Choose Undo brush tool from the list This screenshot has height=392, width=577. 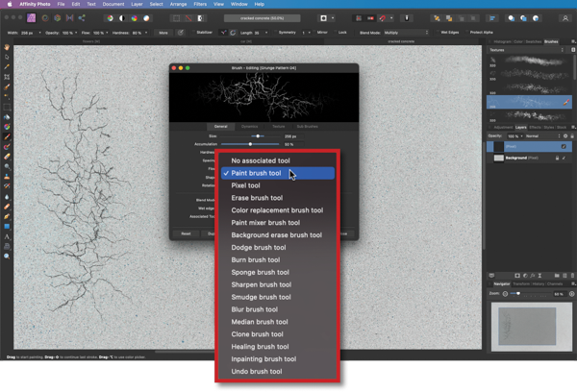tap(278, 372)
